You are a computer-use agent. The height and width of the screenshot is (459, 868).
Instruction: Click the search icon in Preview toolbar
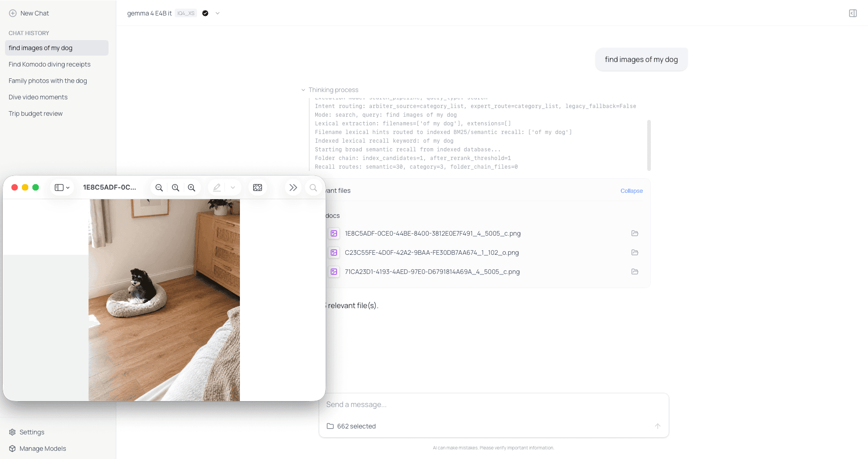[313, 187]
